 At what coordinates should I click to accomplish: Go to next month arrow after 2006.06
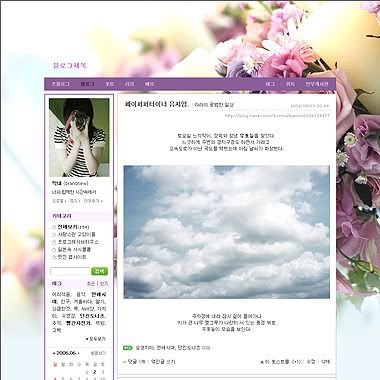78,353
